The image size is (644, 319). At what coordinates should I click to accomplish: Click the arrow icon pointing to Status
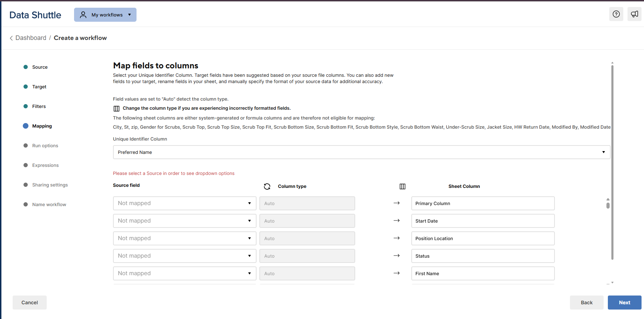coord(397,256)
